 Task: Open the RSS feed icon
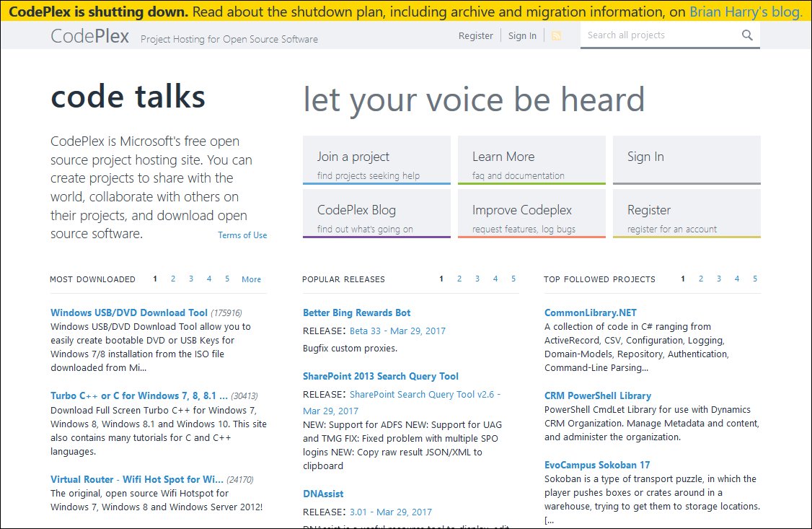click(x=556, y=36)
